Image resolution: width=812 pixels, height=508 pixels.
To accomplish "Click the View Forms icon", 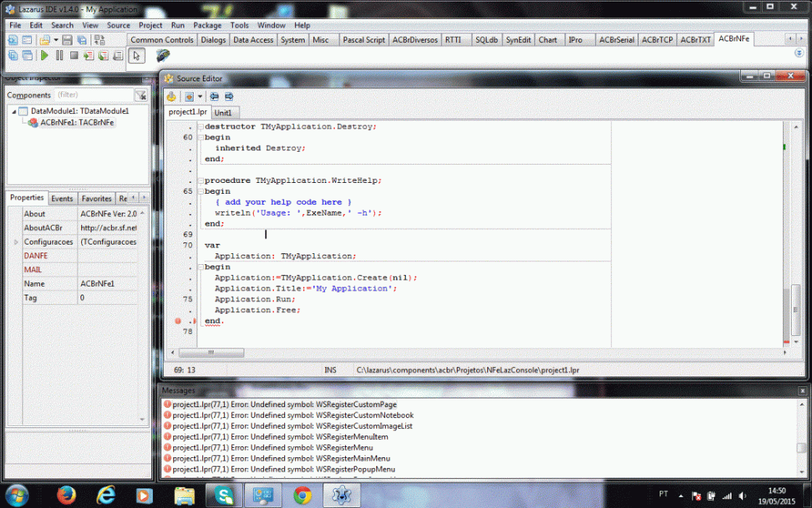I will tap(28, 55).
